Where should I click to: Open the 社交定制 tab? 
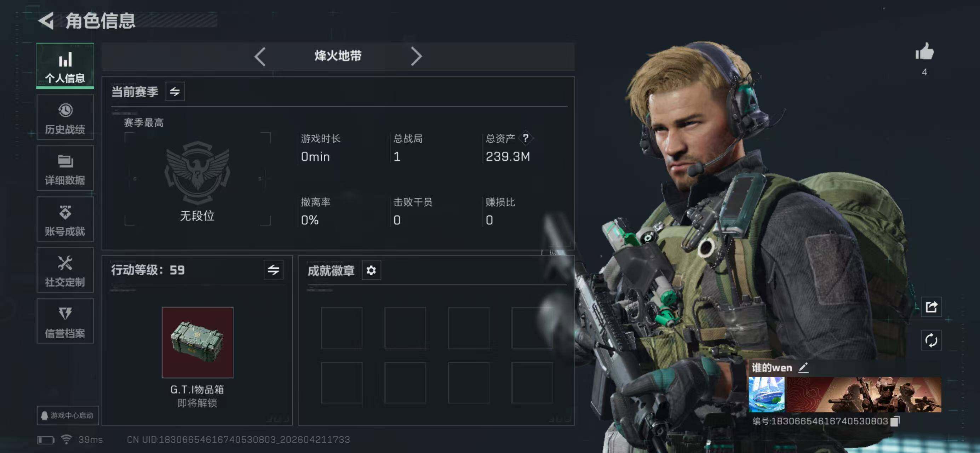[x=65, y=270]
